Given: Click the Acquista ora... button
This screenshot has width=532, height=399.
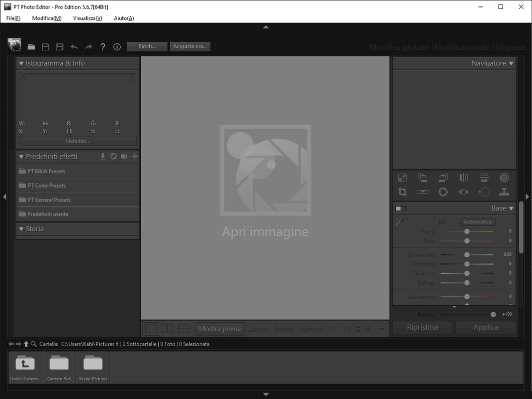Looking at the screenshot, I should [x=190, y=46].
